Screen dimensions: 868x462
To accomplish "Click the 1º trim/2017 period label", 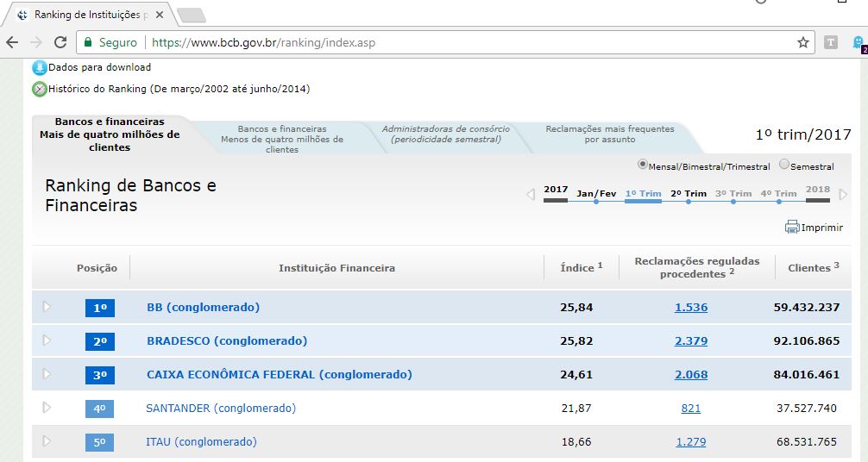I will tap(803, 134).
